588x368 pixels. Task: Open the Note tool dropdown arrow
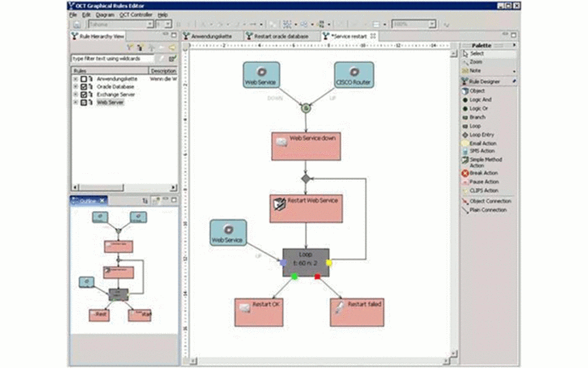pyautogui.click(x=514, y=71)
